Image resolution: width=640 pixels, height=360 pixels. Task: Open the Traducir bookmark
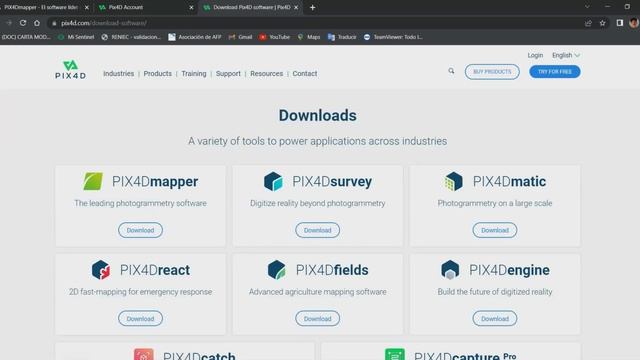click(x=342, y=37)
